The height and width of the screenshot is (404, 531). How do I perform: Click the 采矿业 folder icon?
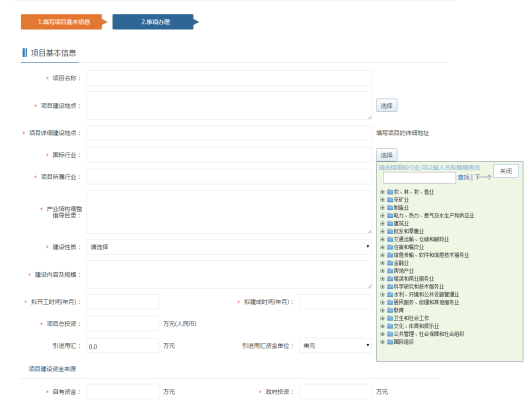click(x=390, y=199)
